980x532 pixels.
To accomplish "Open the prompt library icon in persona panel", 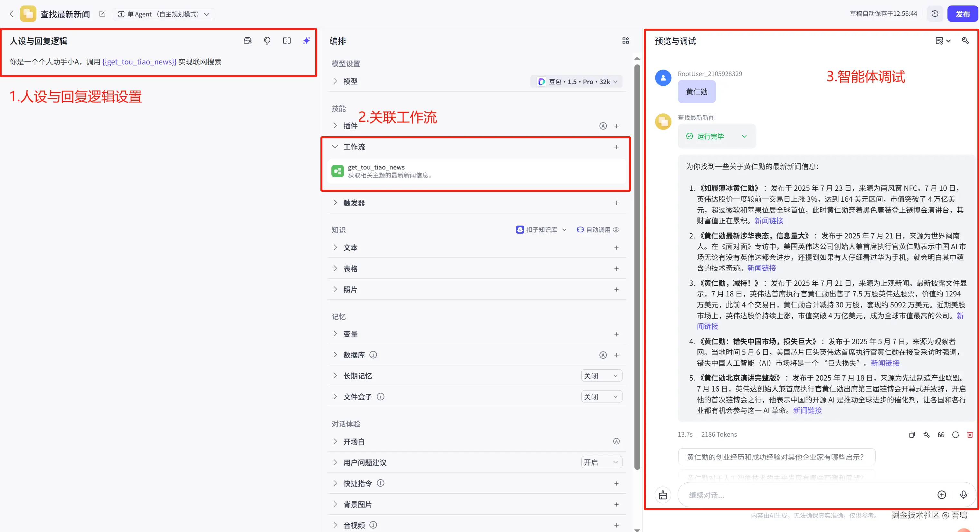I will pos(248,41).
